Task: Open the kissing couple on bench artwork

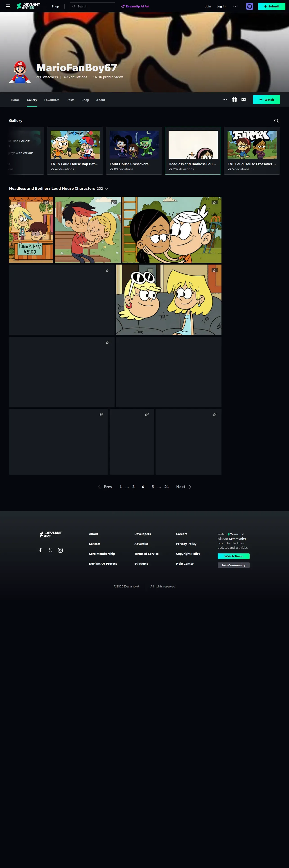Action: point(88,229)
